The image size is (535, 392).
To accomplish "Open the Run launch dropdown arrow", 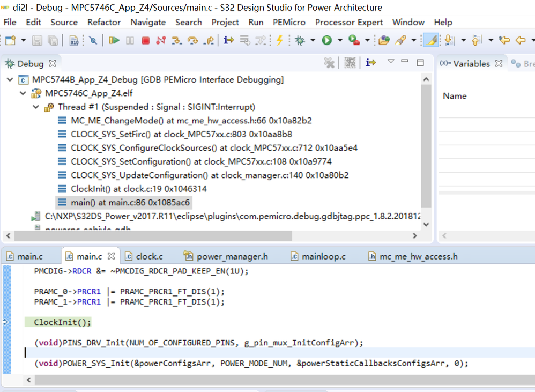I will coord(340,40).
